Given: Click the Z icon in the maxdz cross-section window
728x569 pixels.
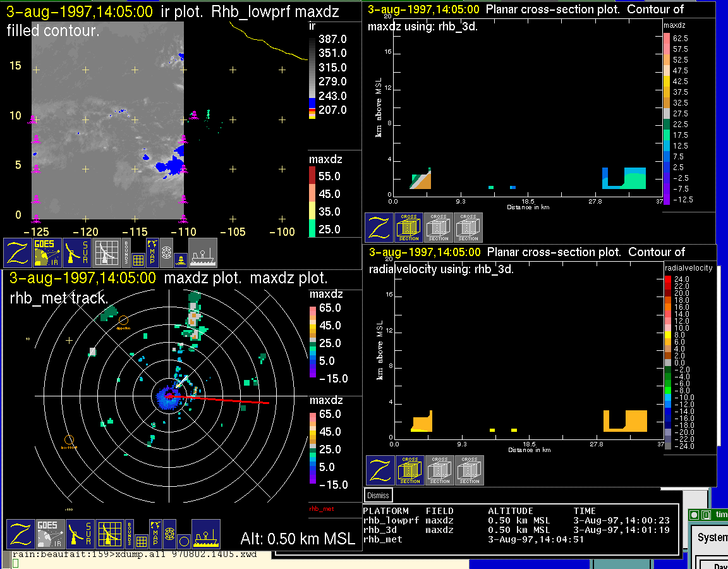Looking at the screenshot, I should tap(379, 228).
